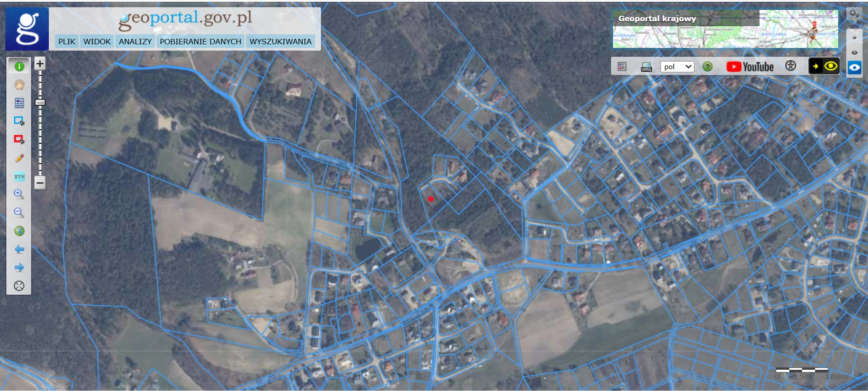Screen dimensions: 868x391
Task: Toggle the accessibility figure icon
Action: 790,66
